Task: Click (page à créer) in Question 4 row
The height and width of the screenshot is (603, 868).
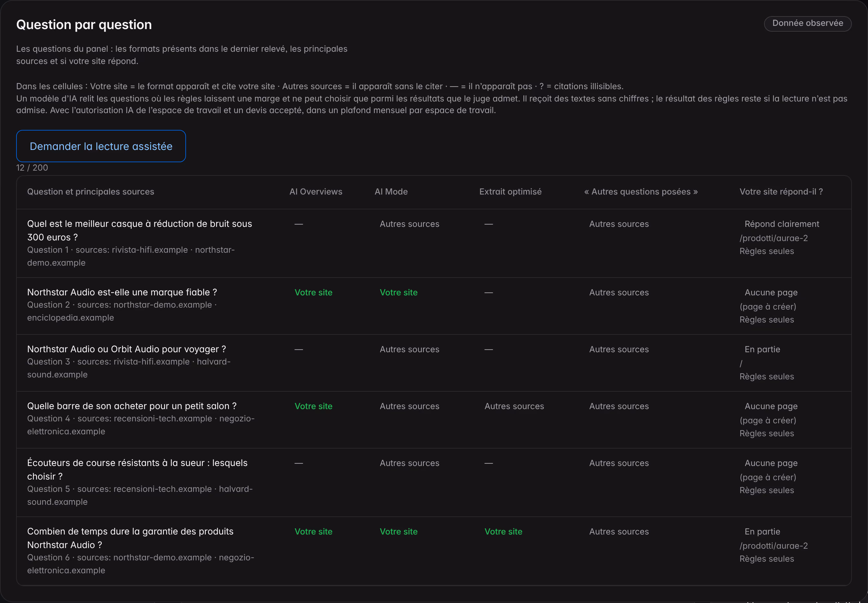Action: (768, 420)
